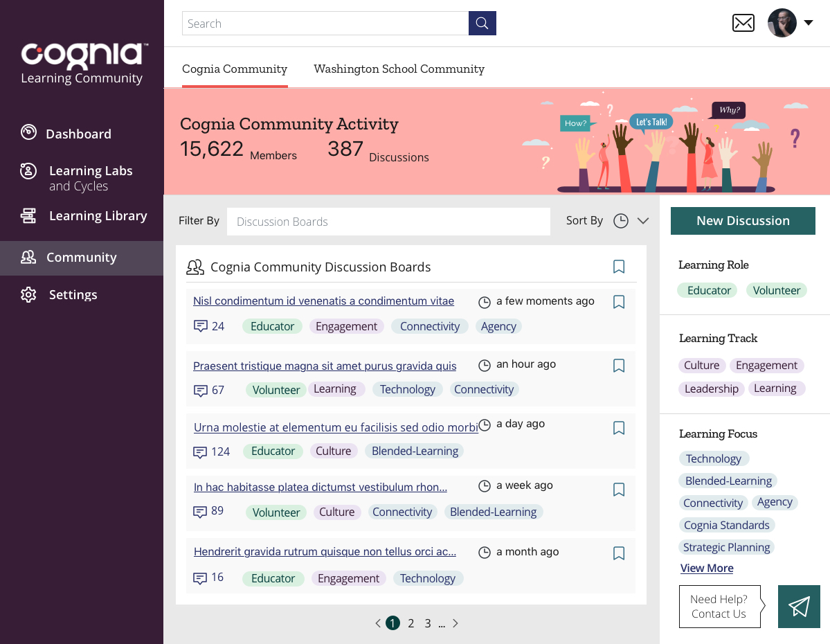Bookmark the 'Hendrerit gravida' discussion
This screenshot has width=830, height=644.
click(x=619, y=553)
